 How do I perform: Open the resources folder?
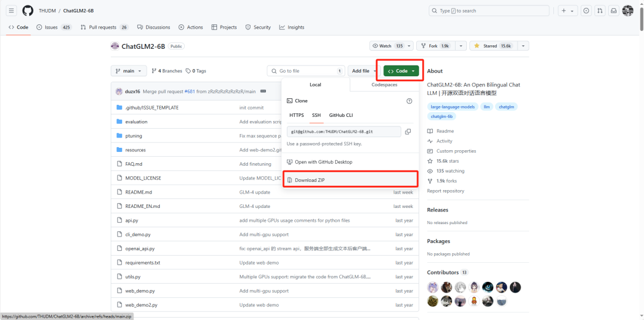[x=135, y=150]
